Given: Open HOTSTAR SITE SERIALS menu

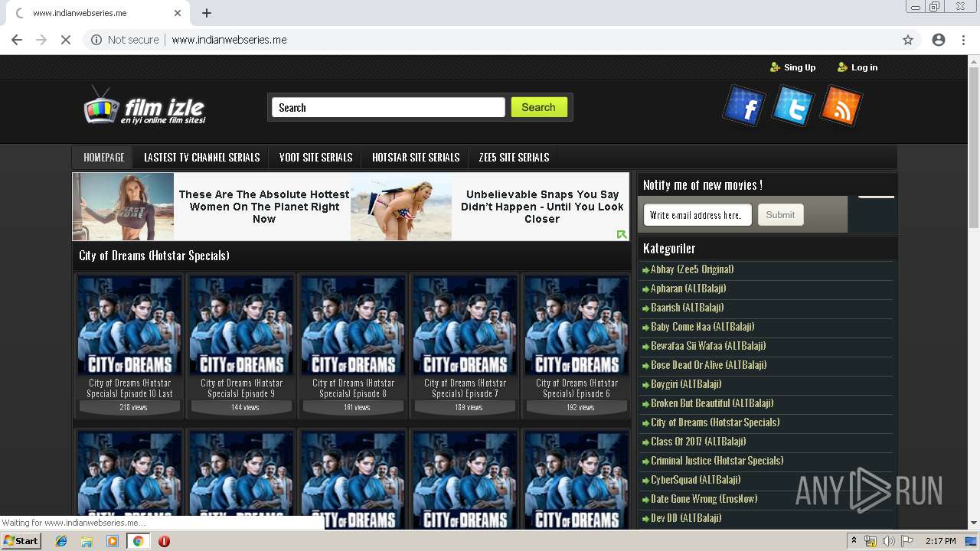Looking at the screenshot, I should [x=416, y=157].
